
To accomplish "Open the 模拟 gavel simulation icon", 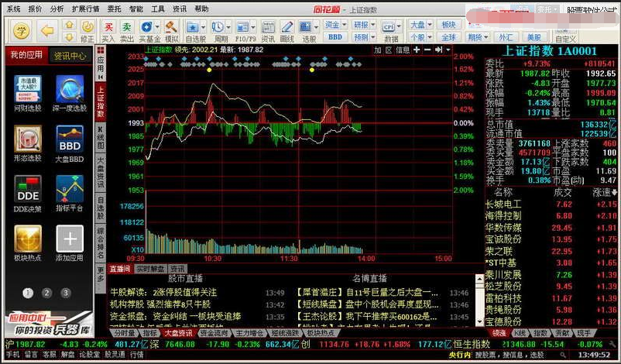I will tap(171, 31).
